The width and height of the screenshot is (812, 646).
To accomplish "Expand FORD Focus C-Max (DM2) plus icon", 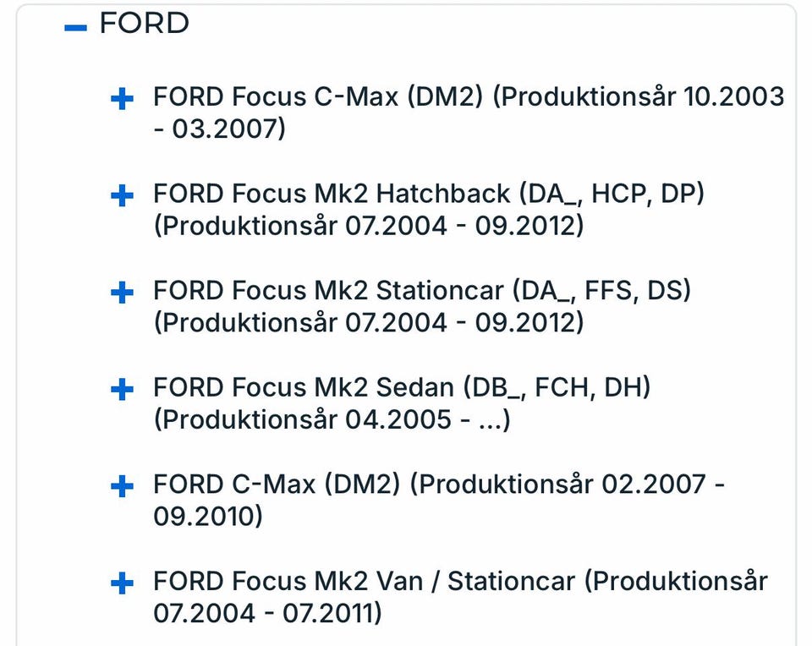I will coord(123,100).
